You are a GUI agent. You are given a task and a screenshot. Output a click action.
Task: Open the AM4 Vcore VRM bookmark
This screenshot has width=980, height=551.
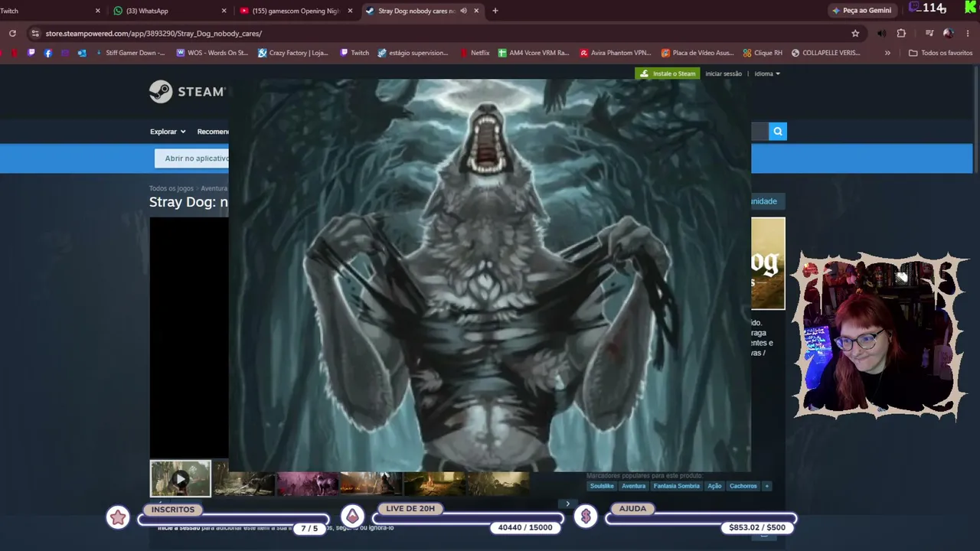534,53
